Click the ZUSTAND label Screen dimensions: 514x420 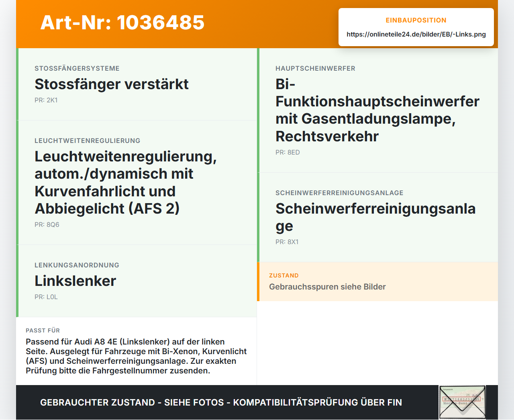pyautogui.click(x=284, y=276)
